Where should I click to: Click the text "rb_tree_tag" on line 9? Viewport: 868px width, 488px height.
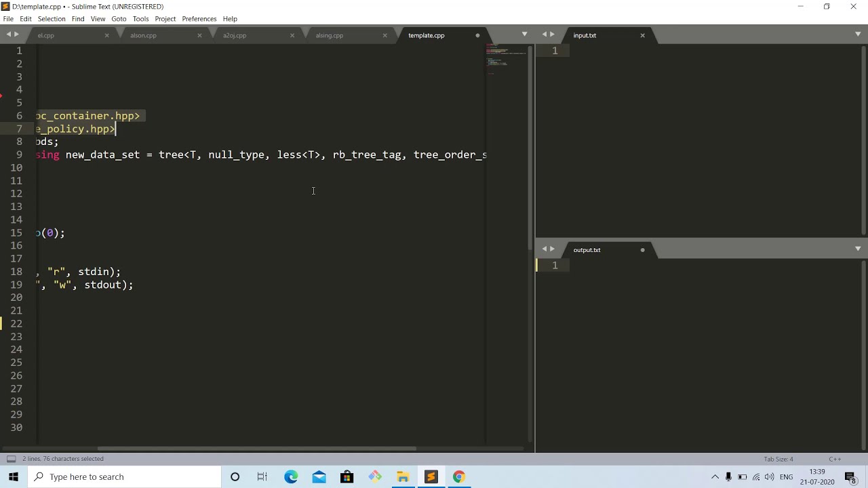[367, 155]
